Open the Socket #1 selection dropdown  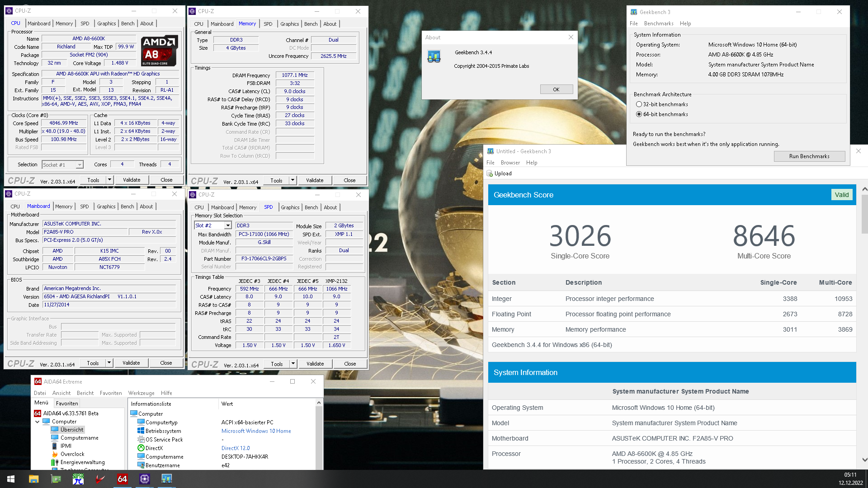[80, 165]
